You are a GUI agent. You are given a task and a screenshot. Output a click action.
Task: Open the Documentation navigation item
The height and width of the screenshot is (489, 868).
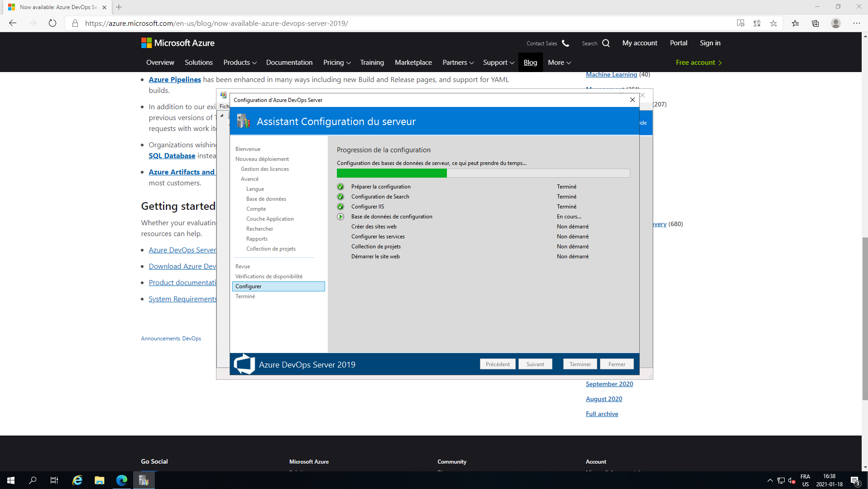pos(289,63)
